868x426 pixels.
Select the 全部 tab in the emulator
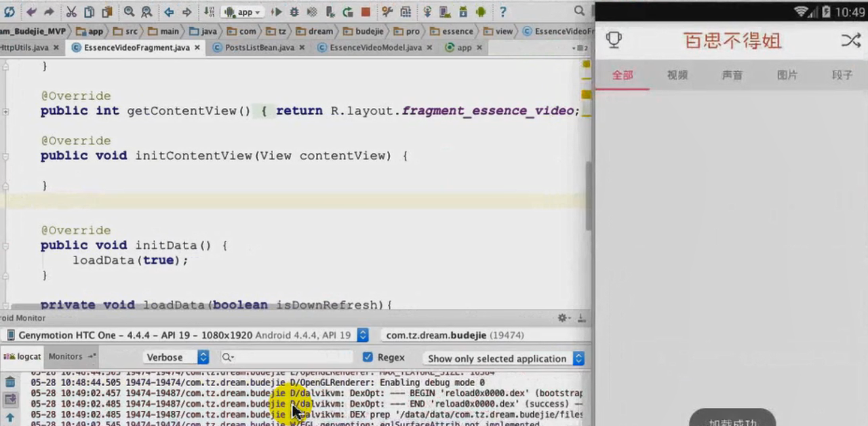[623, 75]
